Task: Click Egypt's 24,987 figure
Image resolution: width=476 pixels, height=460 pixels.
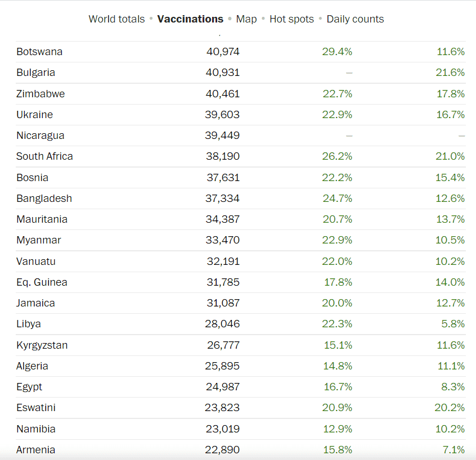Action: tap(223, 387)
